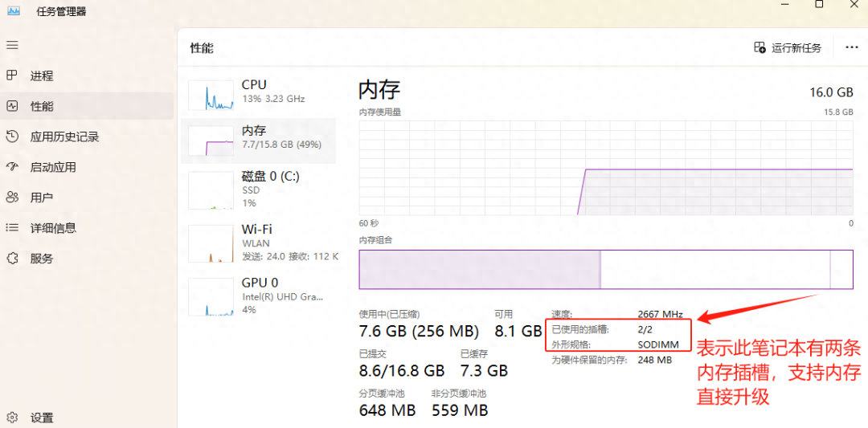Click the 已使用的插槽 2/2 value
This screenshot has width=868, height=428.
(645, 329)
